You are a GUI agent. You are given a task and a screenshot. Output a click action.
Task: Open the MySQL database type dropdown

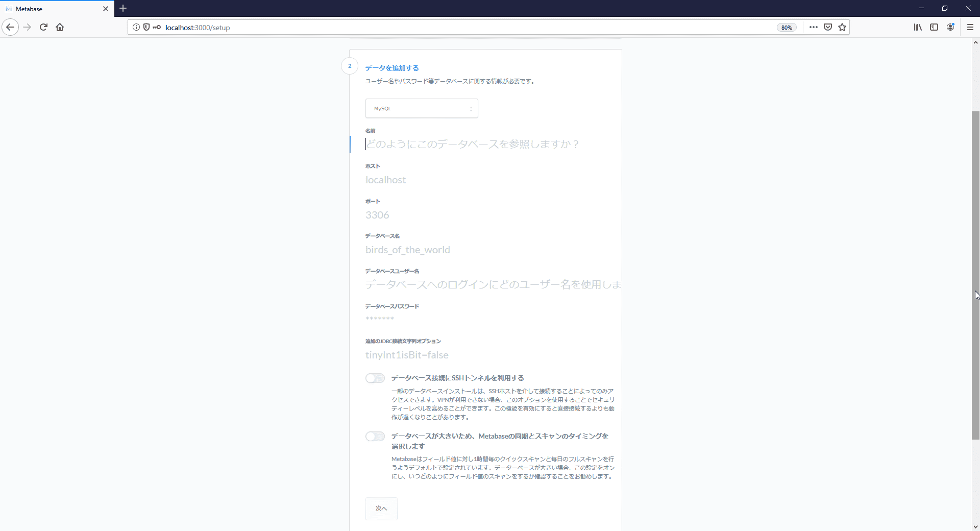pyautogui.click(x=422, y=108)
